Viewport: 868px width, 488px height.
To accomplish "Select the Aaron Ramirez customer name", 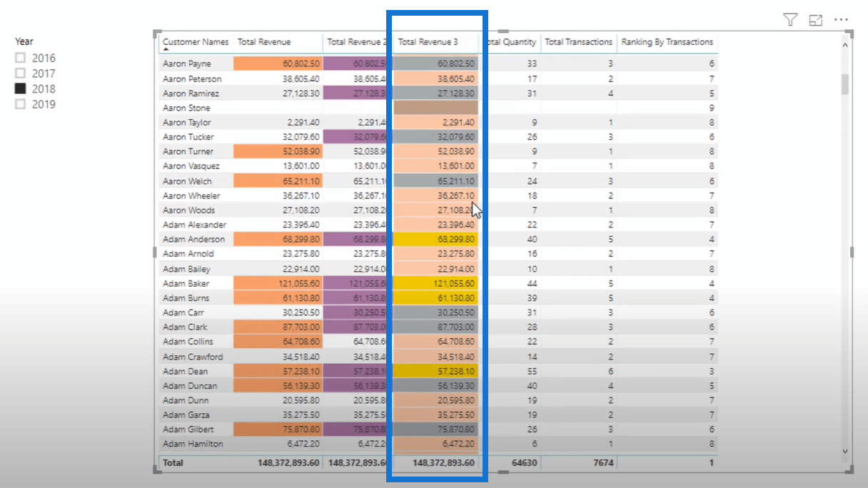I will tap(191, 93).
